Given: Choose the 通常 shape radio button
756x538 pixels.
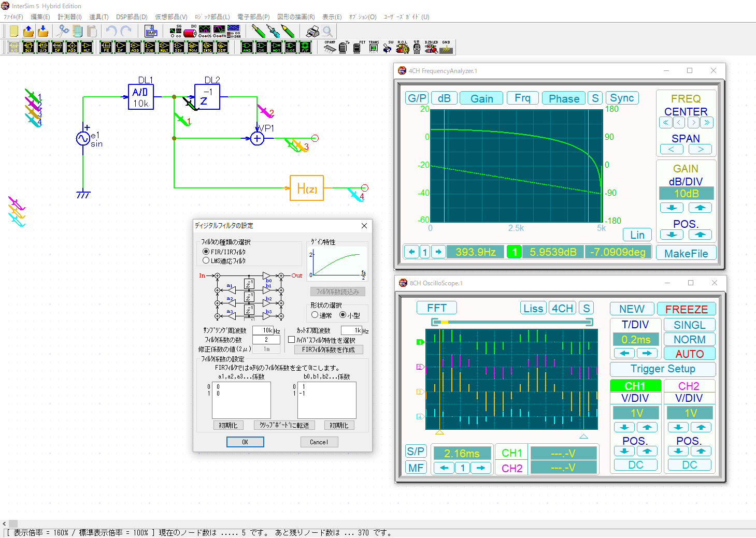Looking at the screenshot, I should [315, 315].
